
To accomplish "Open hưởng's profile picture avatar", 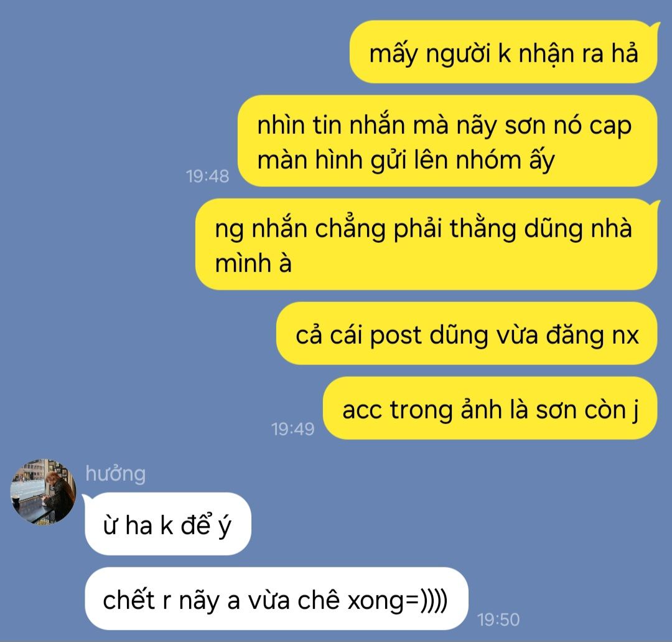I will [x=43, y=492].
